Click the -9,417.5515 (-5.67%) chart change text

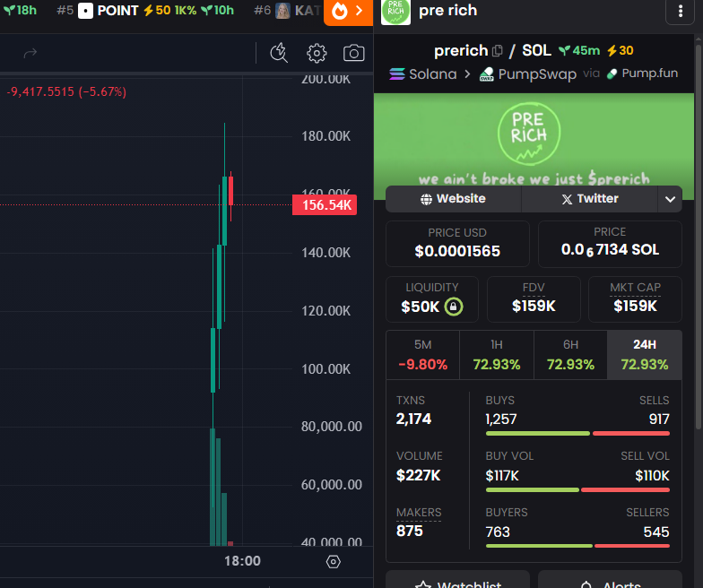66,91
